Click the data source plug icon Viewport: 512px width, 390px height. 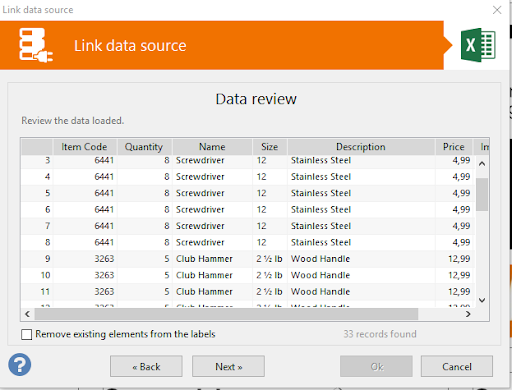coord(35,45)
